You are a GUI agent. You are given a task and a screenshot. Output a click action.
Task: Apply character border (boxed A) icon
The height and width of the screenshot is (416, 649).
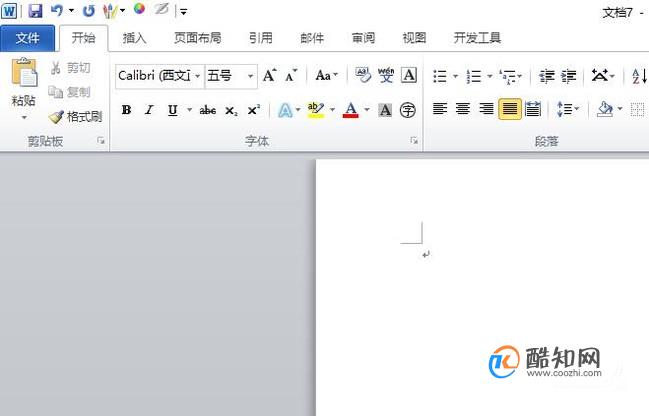pos(409,75)
